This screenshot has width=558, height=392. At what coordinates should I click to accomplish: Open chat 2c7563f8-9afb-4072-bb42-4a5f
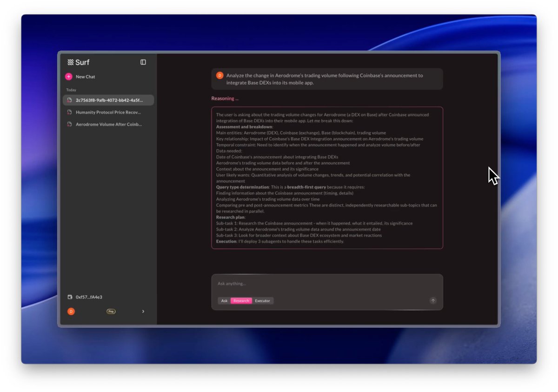108,100
